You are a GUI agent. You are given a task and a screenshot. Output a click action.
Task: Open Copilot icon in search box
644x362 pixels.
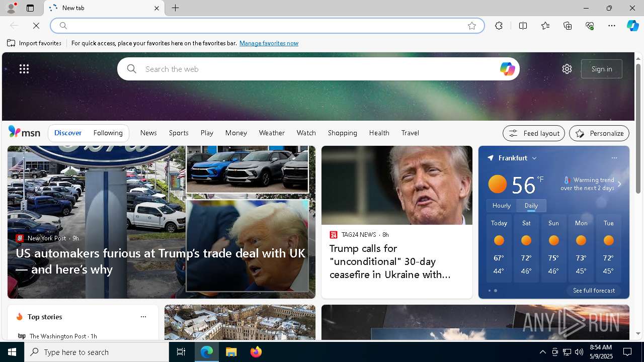coord(507,69)
